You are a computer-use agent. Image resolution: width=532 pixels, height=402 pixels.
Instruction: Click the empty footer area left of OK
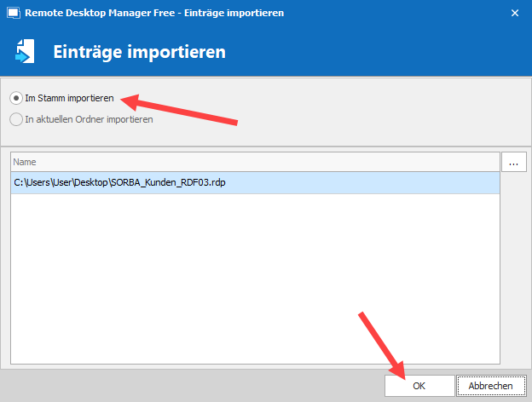[188, 386]
